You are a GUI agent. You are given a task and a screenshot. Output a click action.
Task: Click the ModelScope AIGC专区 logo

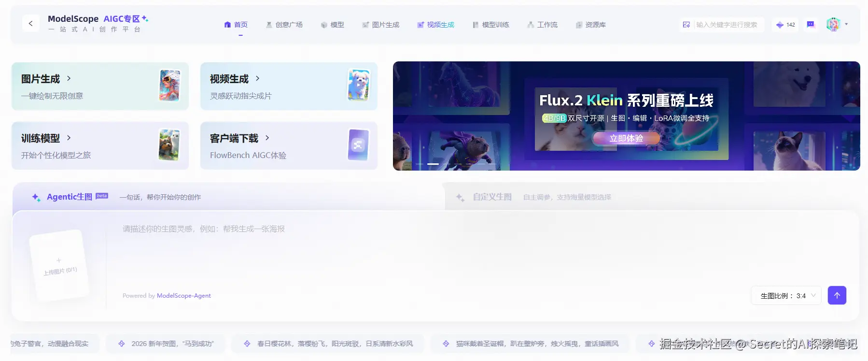tap(98, 23)
